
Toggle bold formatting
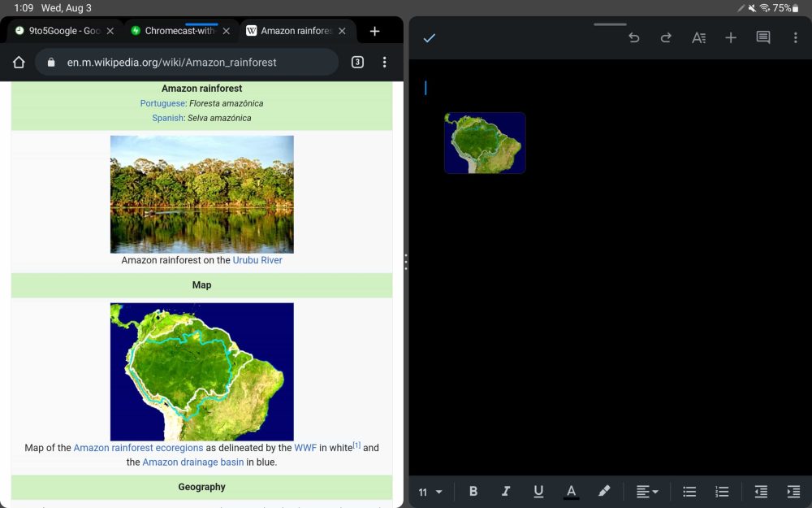click(473, 492)
